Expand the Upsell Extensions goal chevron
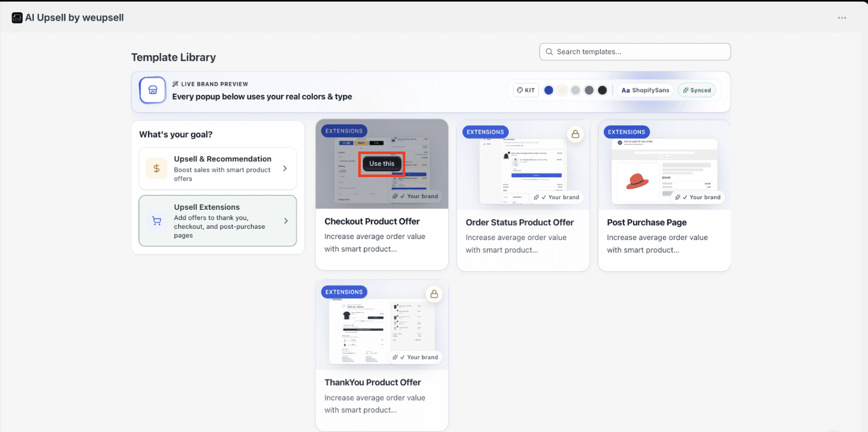 [x=286, y=221]
